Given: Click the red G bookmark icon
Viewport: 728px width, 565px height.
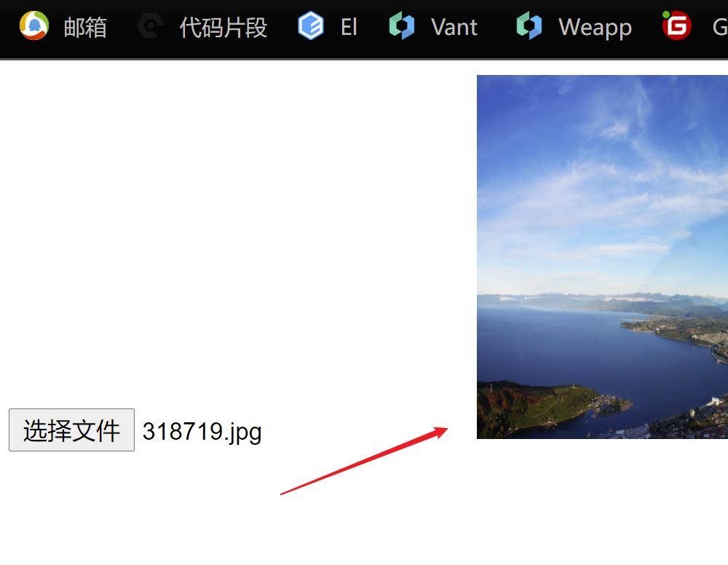Looking at the screenshot, I should [676, 25].
